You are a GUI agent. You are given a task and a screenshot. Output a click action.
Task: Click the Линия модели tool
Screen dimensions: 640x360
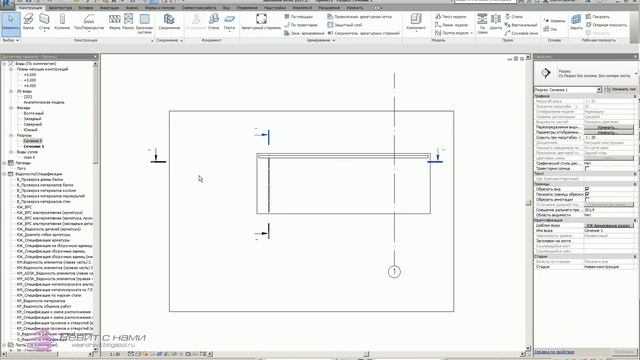point(451,25)
